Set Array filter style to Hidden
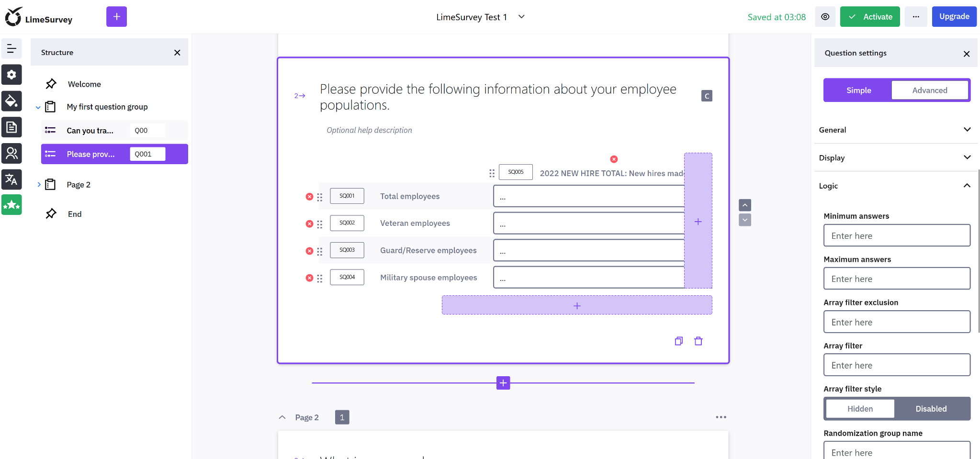This screenshot has width=980, height=459. point(860,409)
